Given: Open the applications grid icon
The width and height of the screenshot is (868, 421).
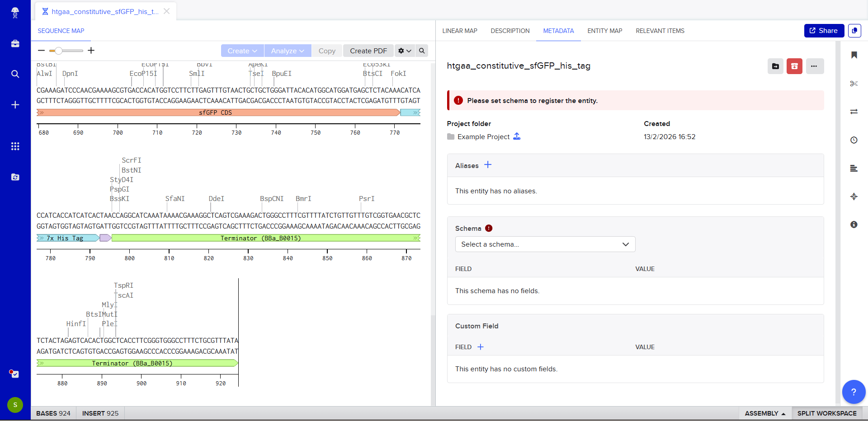Looking at the screenshot, I should [x=15, y=146].
